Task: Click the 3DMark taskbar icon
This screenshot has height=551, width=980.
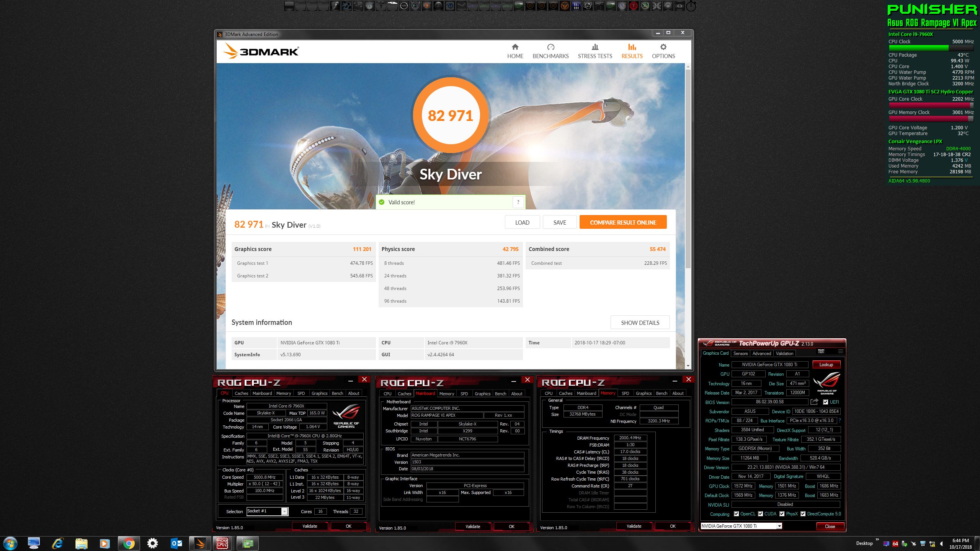Action: [x=200, y=543]
